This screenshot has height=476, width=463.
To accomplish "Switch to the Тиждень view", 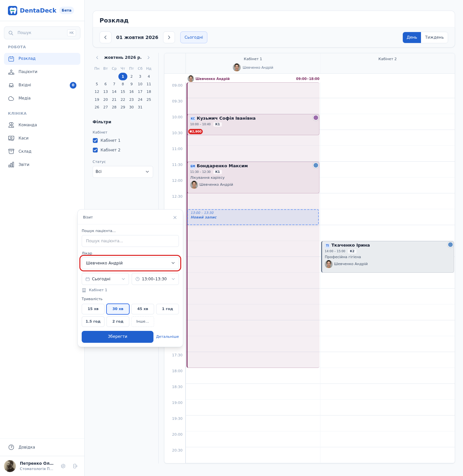I will pyautogui.click(x=434, y=37).
